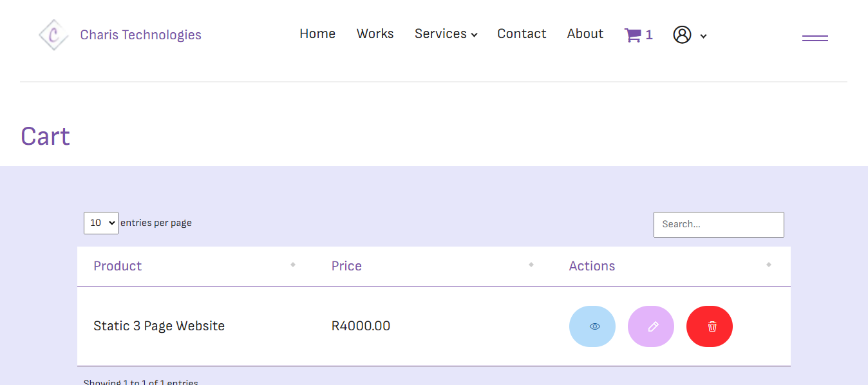
Task: Open the Contact page link
Action: click(522, 33)
